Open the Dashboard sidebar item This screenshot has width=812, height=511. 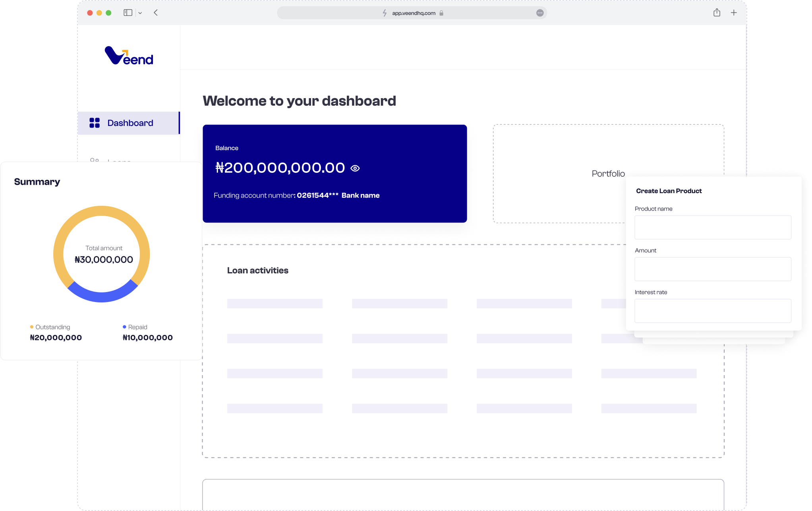point(129,123)
